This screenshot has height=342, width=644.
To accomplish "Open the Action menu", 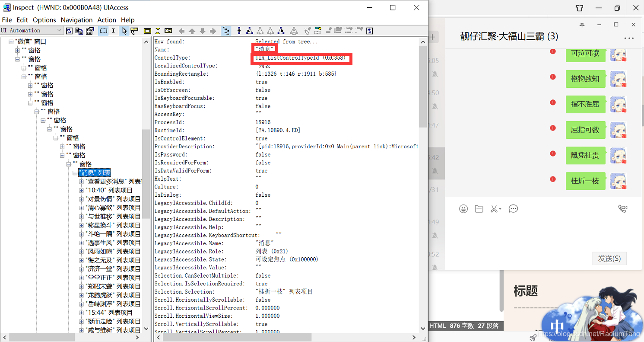I will (107, 20).
